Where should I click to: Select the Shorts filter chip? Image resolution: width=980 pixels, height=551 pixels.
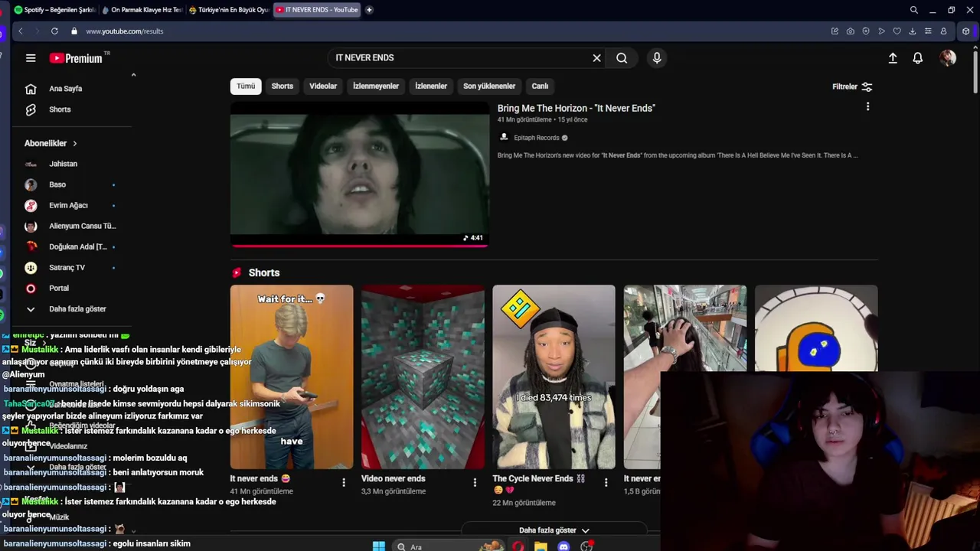coord(283,86)
